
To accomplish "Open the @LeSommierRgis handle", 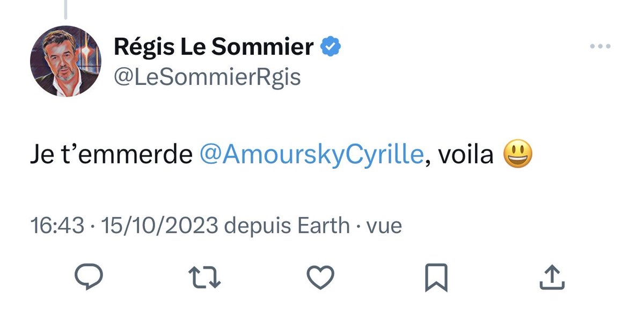I will coord(207,77).
